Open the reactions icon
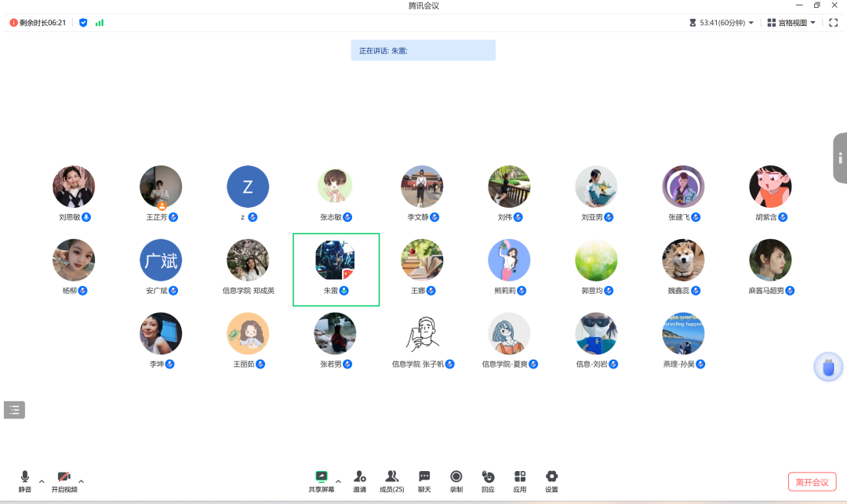847x504 pixels. (x=488, y=477)
